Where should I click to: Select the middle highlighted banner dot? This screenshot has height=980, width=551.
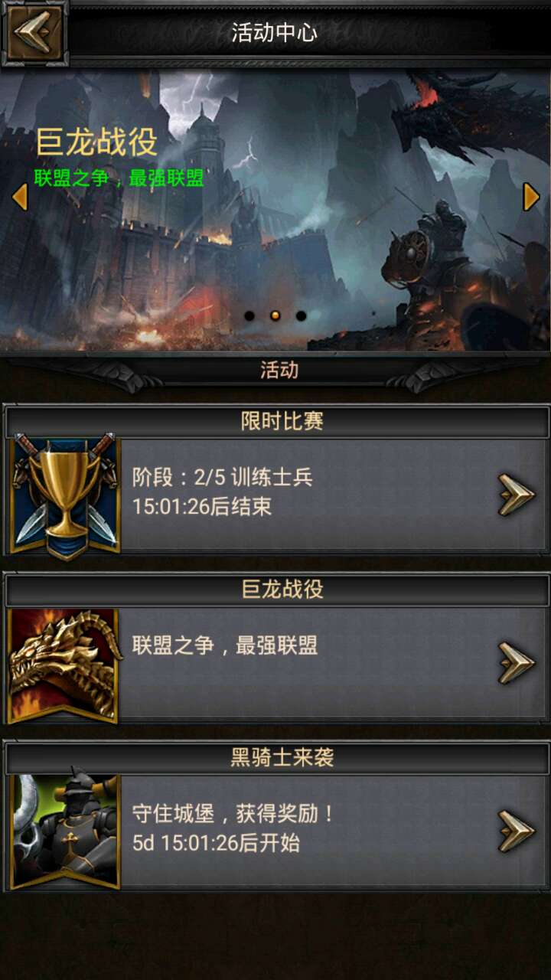275,315
